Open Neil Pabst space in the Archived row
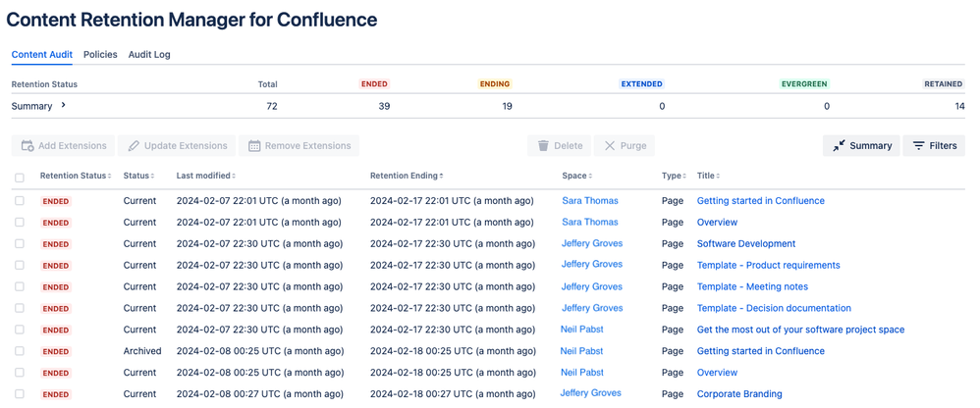Image resolution: width=980 pixels, height=408 pixels. (582, 351)
